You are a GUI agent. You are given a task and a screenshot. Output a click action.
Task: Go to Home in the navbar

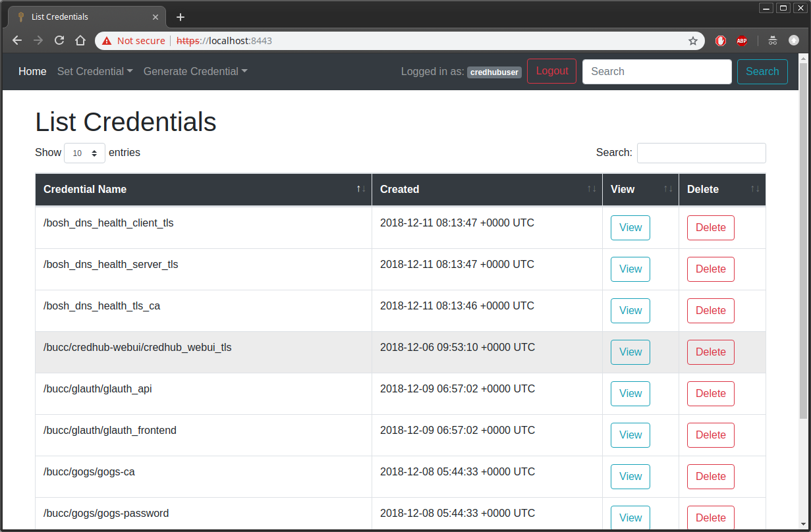32,72
